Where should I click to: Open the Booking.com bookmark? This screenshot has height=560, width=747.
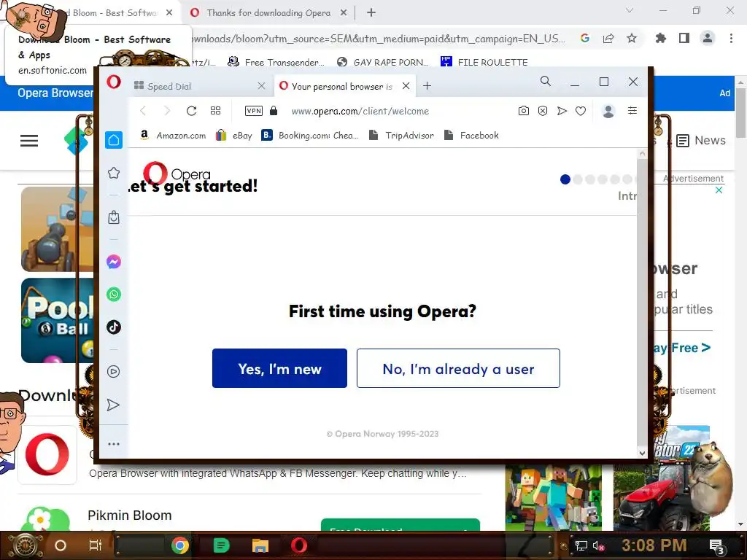[310, 135]
